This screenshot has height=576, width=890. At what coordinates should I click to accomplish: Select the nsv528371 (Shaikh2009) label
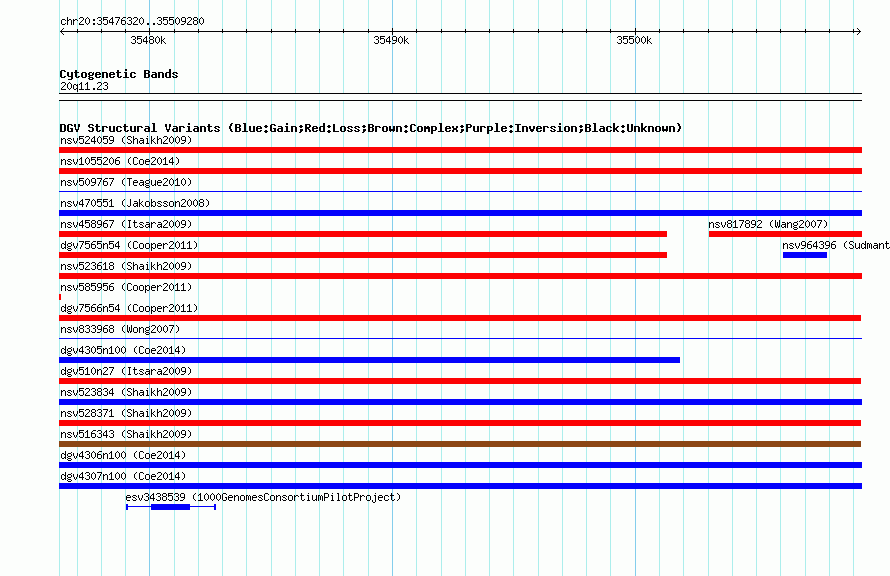pyautogui.click(x=126, y=413)
